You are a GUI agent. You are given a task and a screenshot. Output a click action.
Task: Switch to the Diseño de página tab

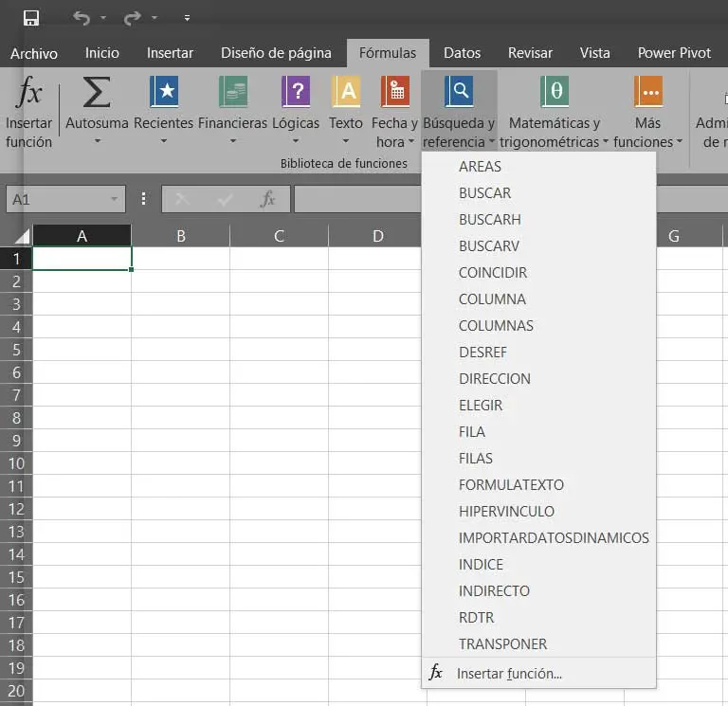(276, 53)
